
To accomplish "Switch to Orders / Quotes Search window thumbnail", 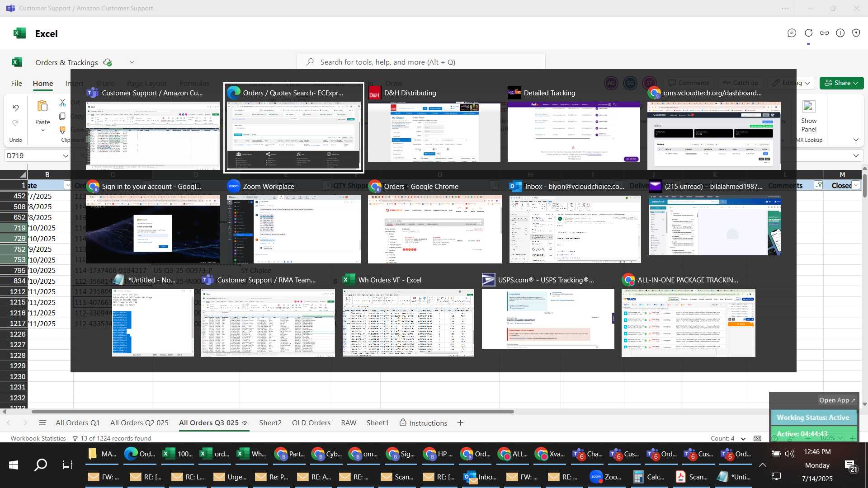I will 293,127.
